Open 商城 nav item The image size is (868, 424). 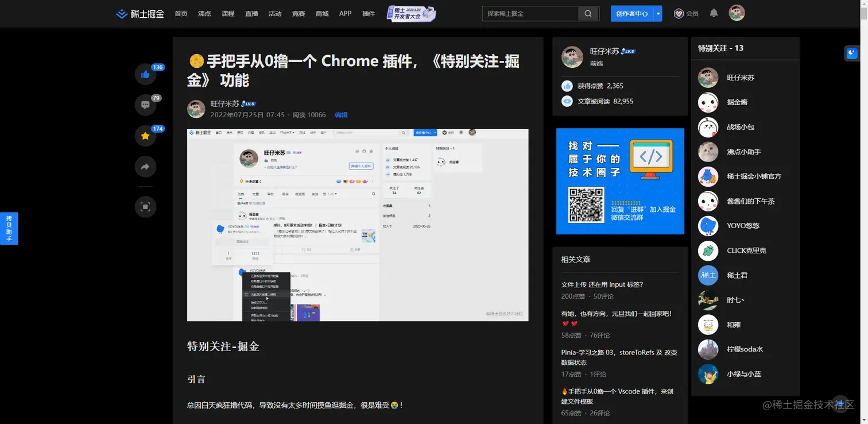pos(322,14)
